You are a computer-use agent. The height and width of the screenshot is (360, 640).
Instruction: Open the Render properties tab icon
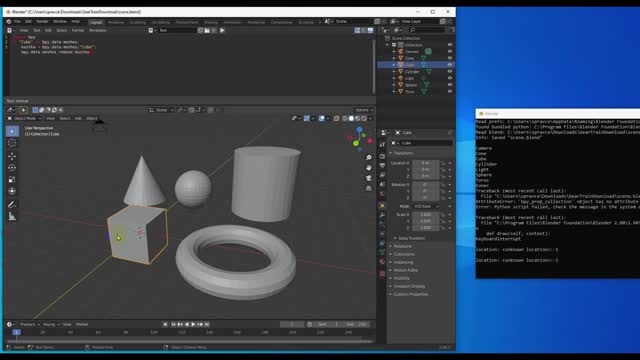click(382, 156)
